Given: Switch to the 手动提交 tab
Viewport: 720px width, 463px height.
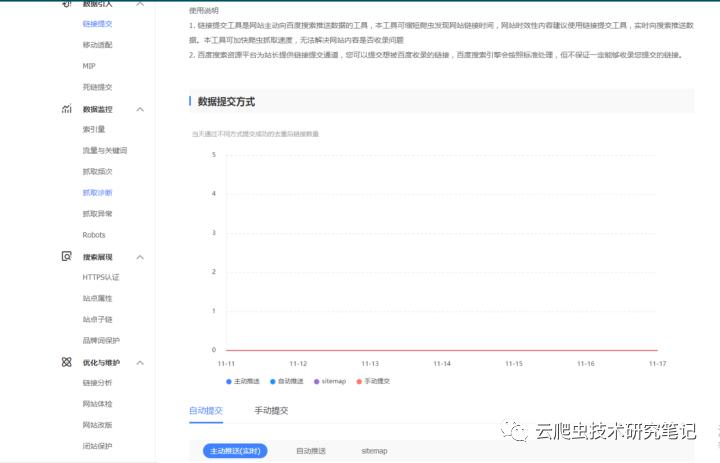Looking at the screenshot, I should (271, 411).
